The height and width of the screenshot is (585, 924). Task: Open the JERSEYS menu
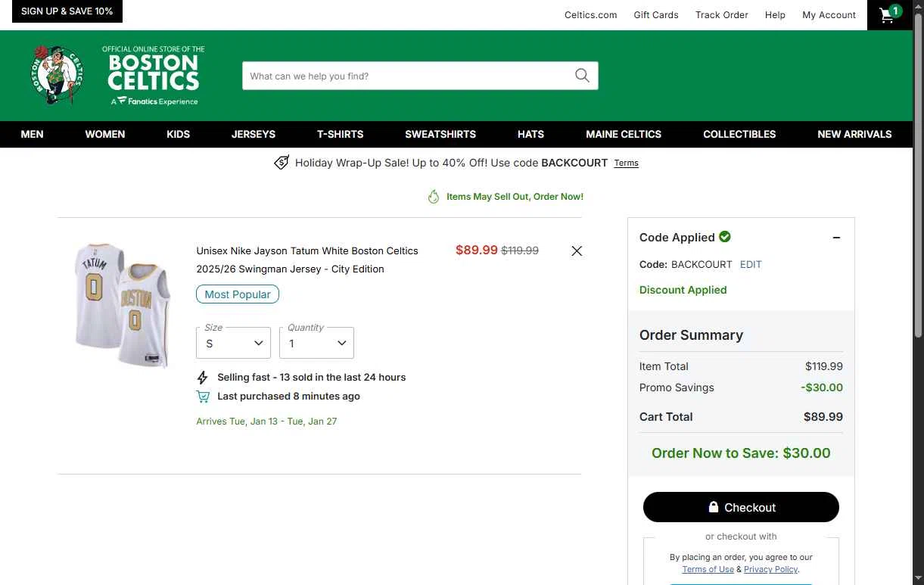pyautogui.click(x=254, y=134)
